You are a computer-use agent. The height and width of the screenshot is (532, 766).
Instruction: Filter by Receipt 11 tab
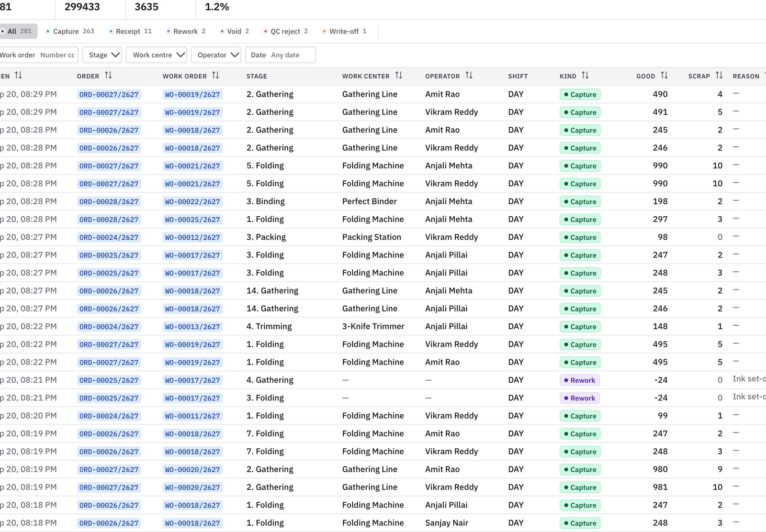click(130, 31)
